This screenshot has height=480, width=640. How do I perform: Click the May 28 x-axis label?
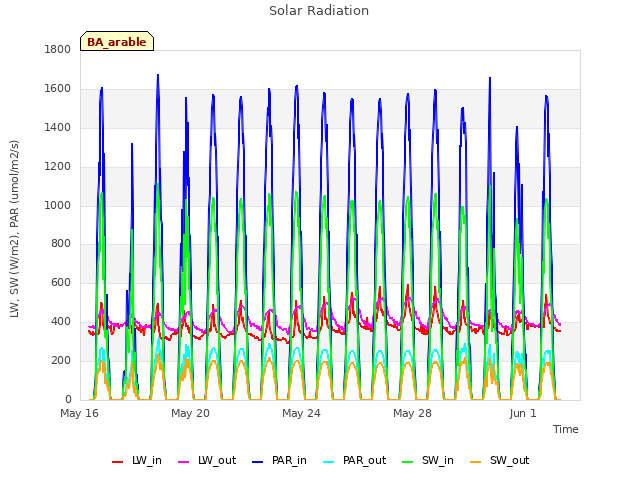coord(413,413)
